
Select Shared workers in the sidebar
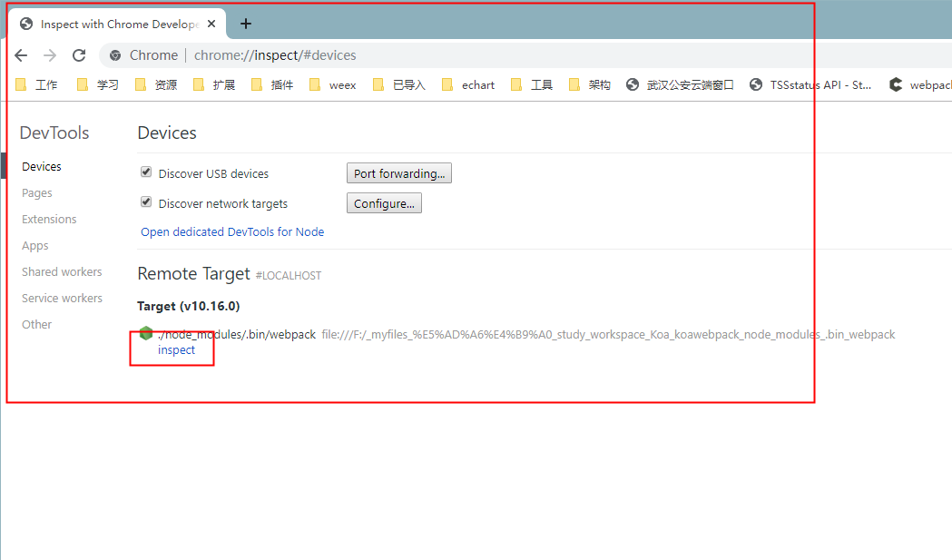(x=62, y=272)
